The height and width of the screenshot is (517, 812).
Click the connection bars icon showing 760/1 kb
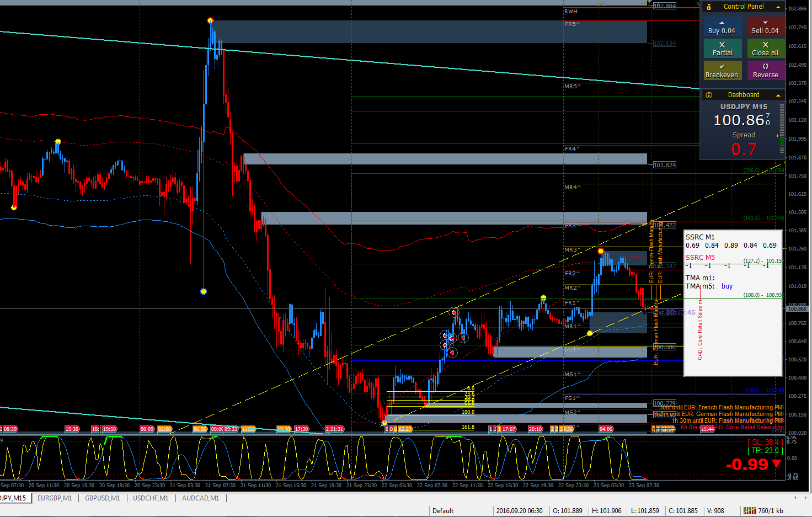pos(749,510)
